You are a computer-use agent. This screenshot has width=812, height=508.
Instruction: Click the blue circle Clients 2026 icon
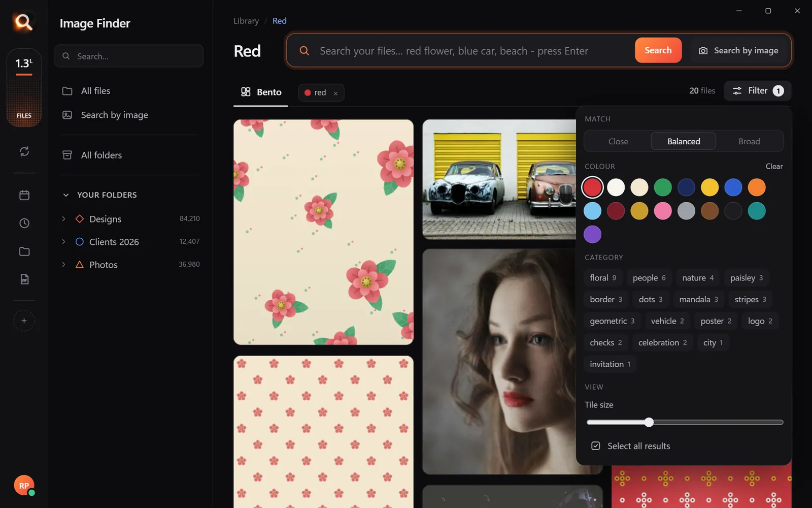80,242
